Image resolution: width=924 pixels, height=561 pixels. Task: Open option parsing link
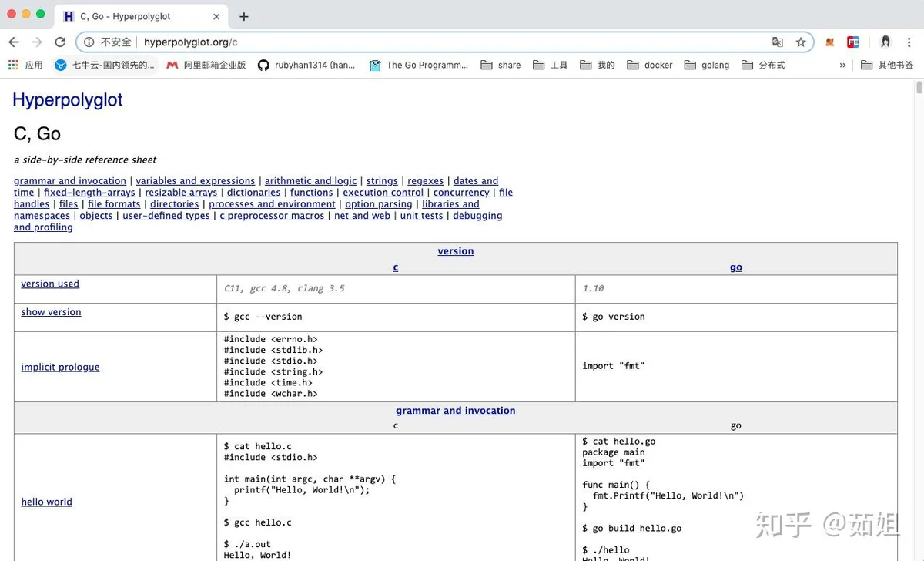[379, 204]
